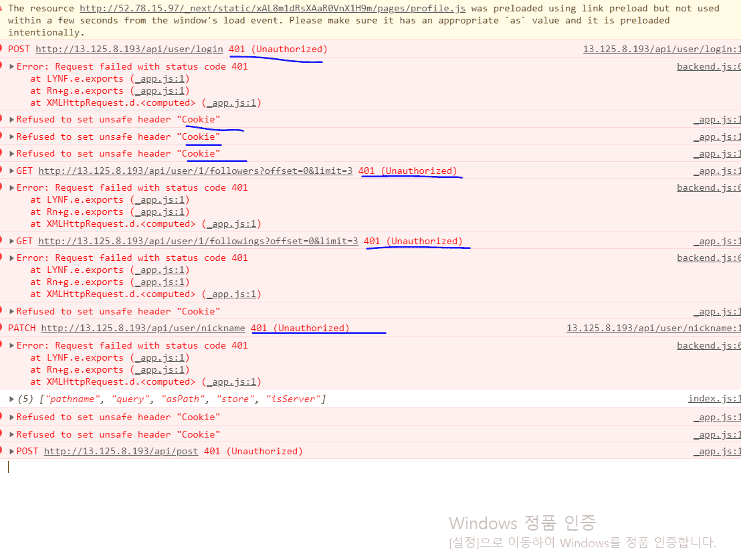741x560 pixels.
Task: Click the PATCH method label
Action: [x=22, y=329]
